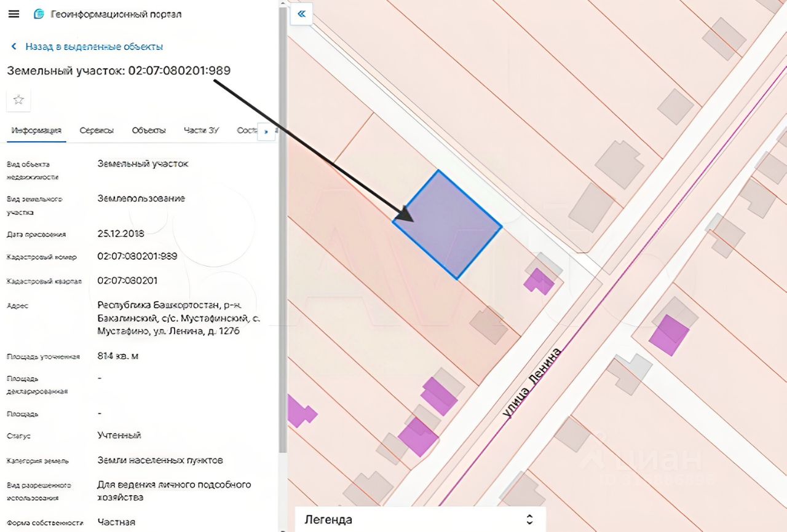Open the hamburger main menu
787x532 pixels.
point(14,14)
